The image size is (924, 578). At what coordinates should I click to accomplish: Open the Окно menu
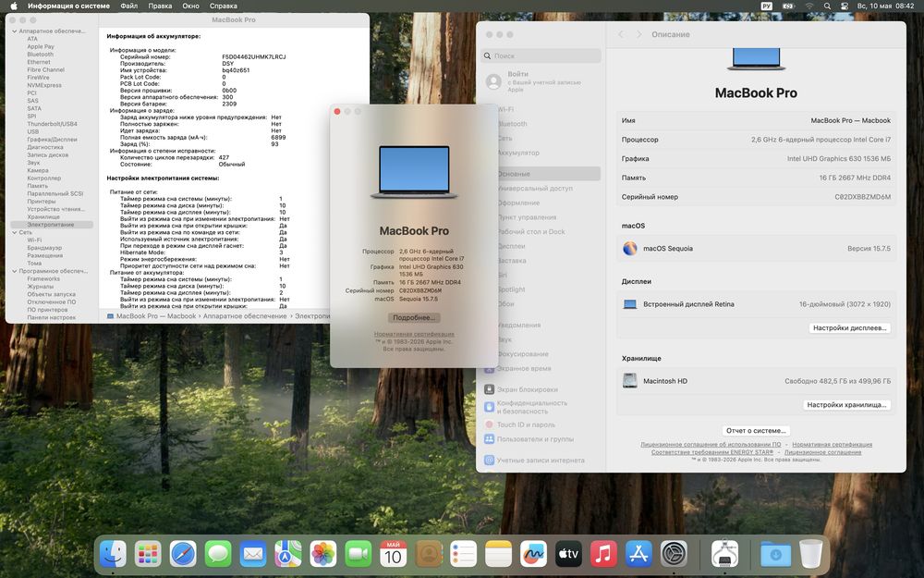pos(190,6)
